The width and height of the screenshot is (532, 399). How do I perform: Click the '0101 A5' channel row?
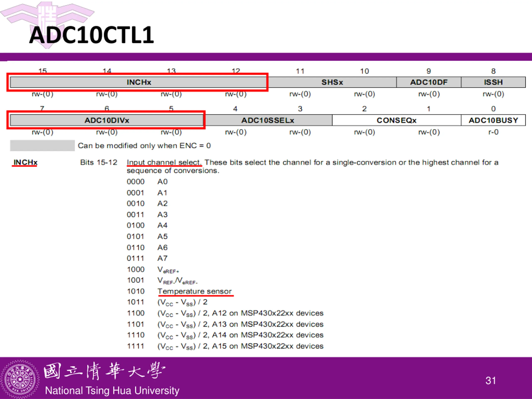tap(147, 236)
